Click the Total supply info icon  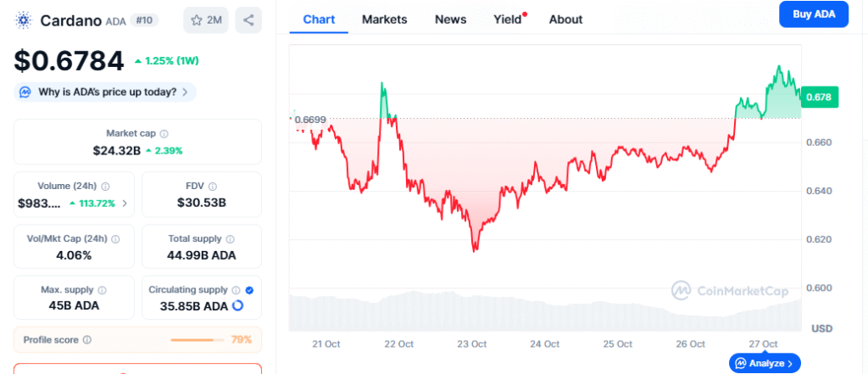coord(231,239)
